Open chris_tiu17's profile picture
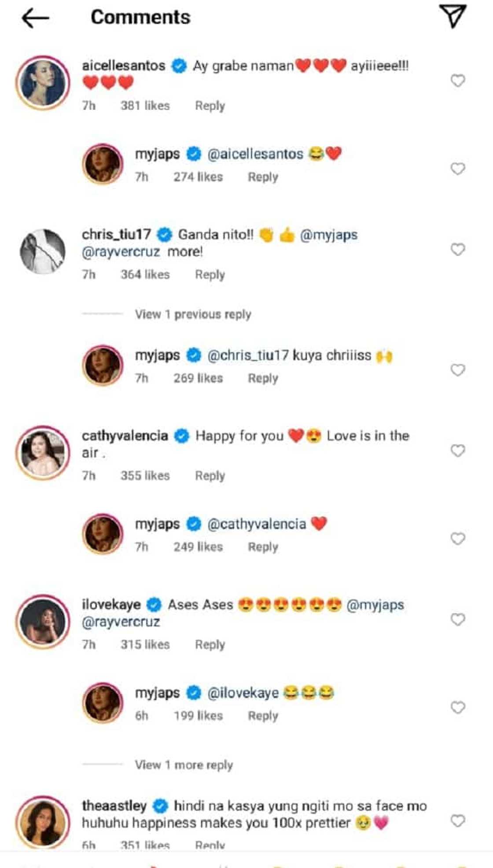The height and width of the screenshot is (868, 493). click(43, 251)
